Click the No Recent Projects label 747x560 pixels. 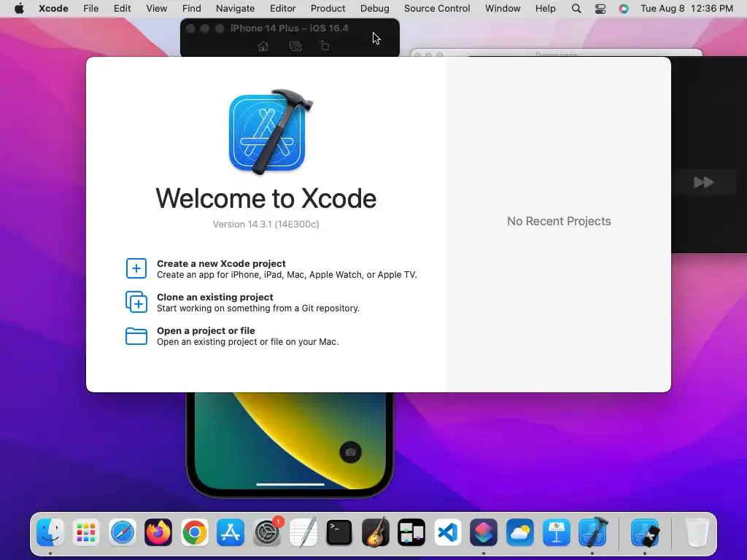559,221
